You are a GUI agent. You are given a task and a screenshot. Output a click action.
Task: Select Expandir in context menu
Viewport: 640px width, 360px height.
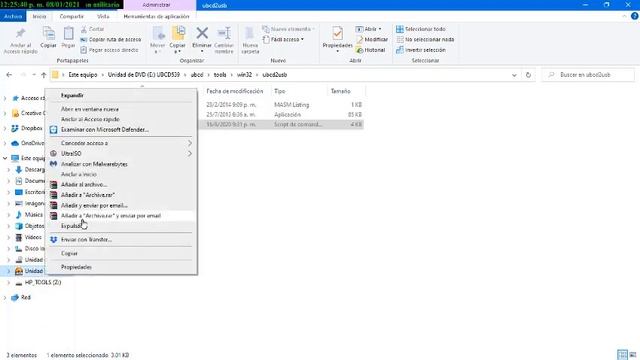pos(72,95)
